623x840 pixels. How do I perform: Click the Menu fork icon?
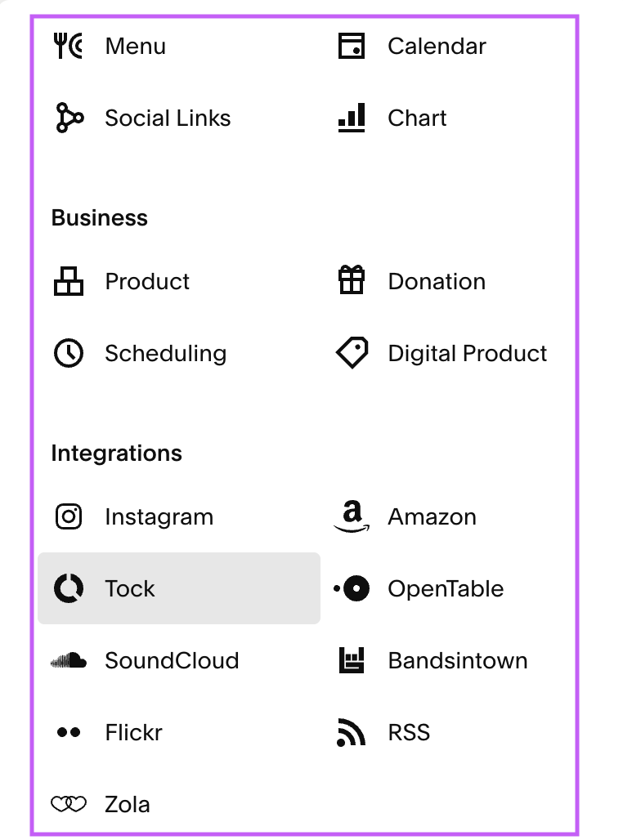pyautogui.click(x=68, y=46)
